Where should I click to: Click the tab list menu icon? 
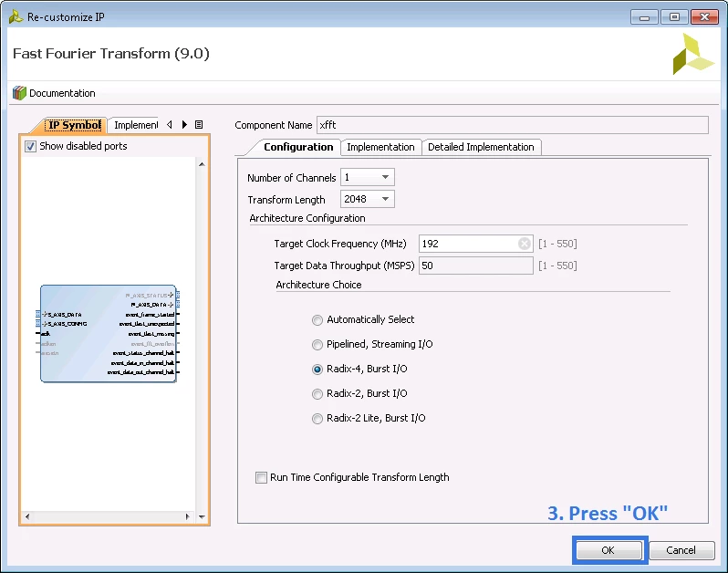(199, 125)
